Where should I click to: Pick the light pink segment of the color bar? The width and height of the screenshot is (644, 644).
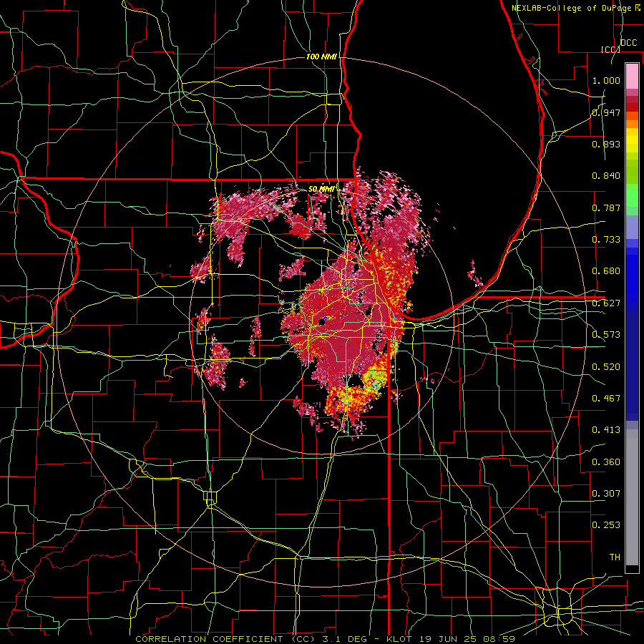632,76
